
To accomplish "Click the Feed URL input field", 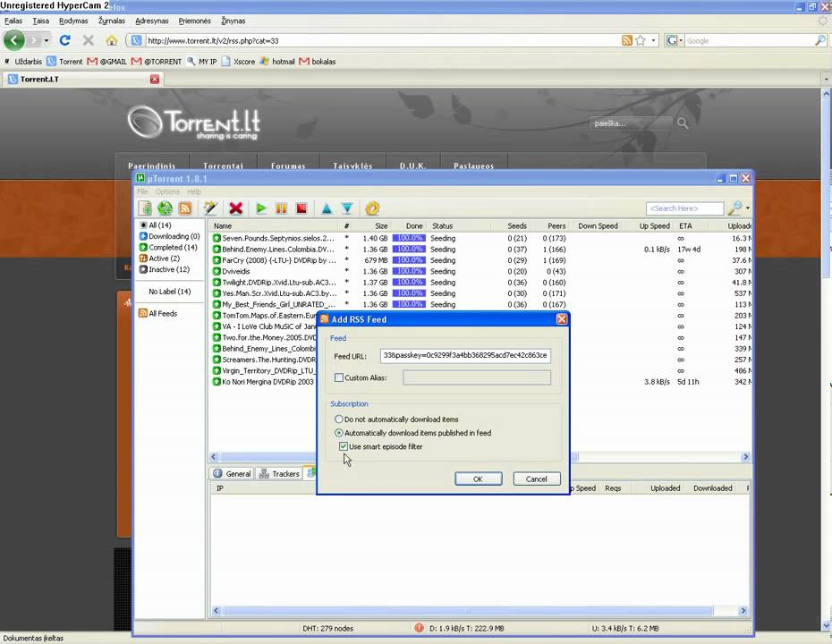I will pos(465,355).
